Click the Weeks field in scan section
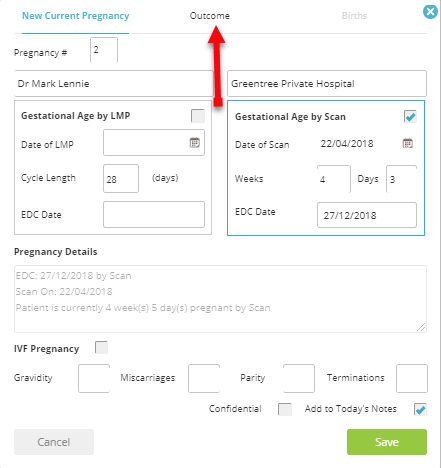This screenshot has width=441, height=468. (x=334, y=179)
